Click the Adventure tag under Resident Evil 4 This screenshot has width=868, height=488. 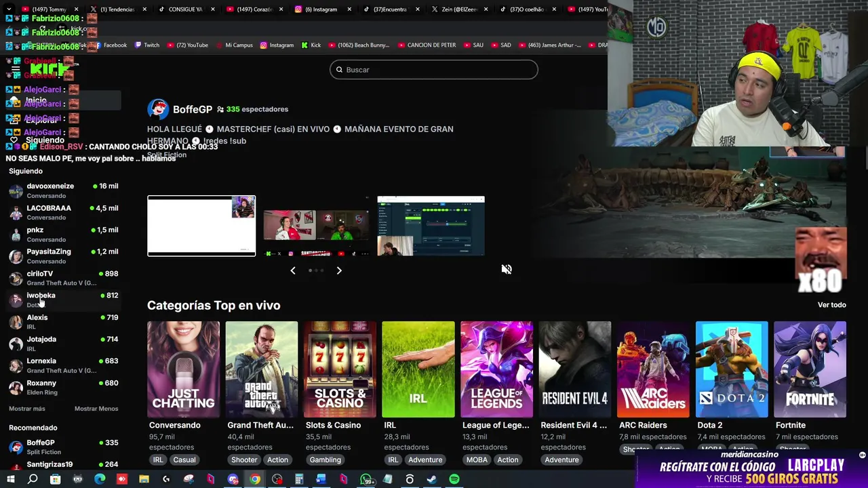click(561, 460)
